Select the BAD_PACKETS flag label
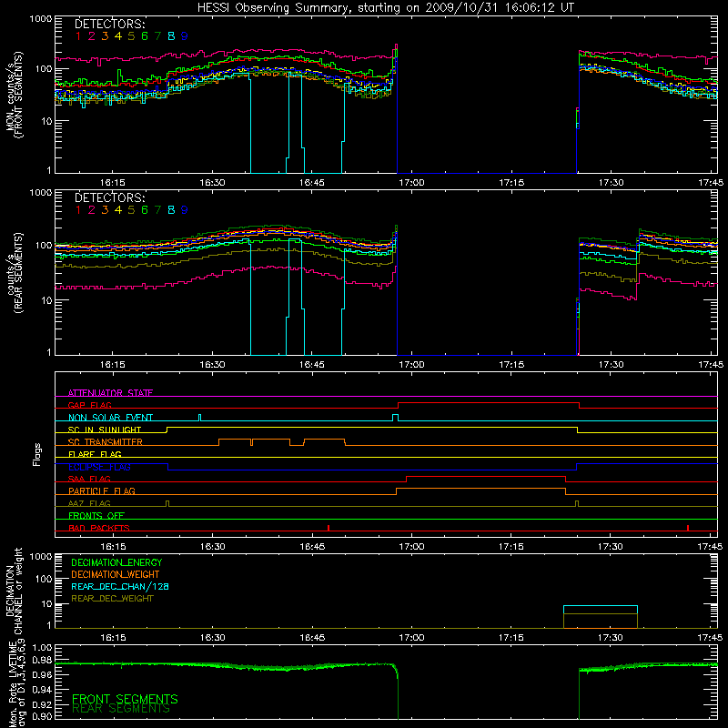This screenshot has width=728, height=728. (x=99, y=528)
